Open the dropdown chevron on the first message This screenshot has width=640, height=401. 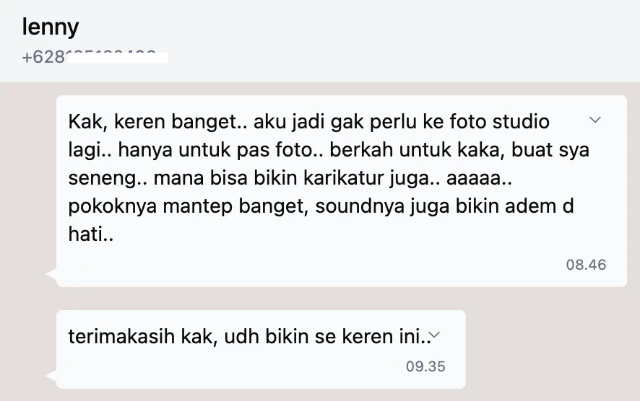click(595, 120)
